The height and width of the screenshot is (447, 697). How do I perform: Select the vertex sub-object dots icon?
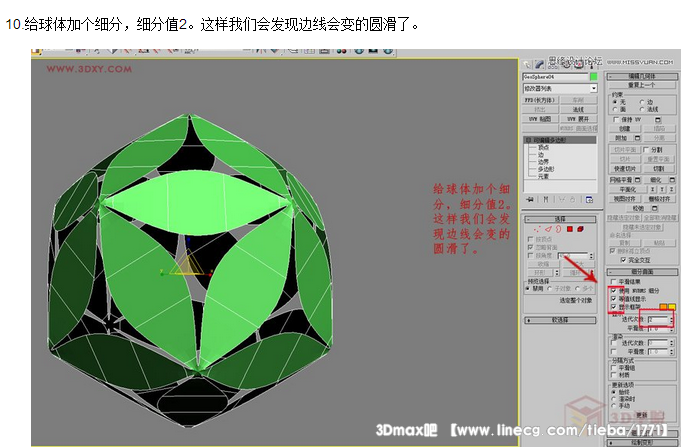pos(537,229)
